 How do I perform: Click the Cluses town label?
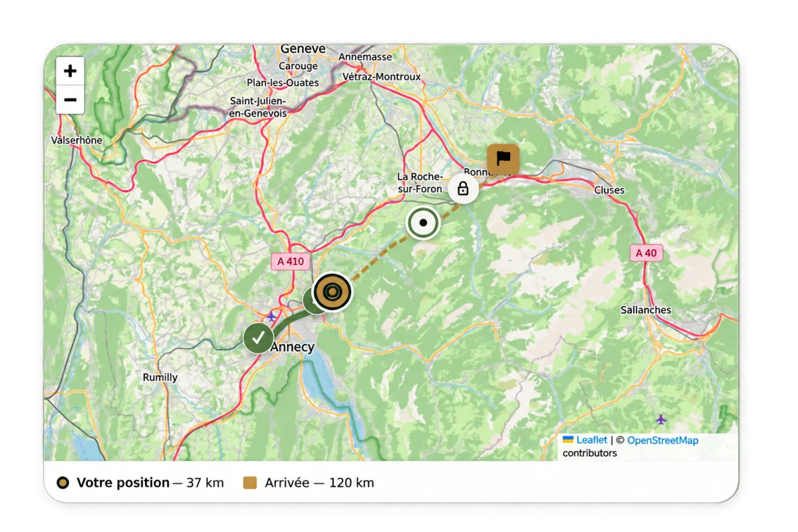(609, 190)
